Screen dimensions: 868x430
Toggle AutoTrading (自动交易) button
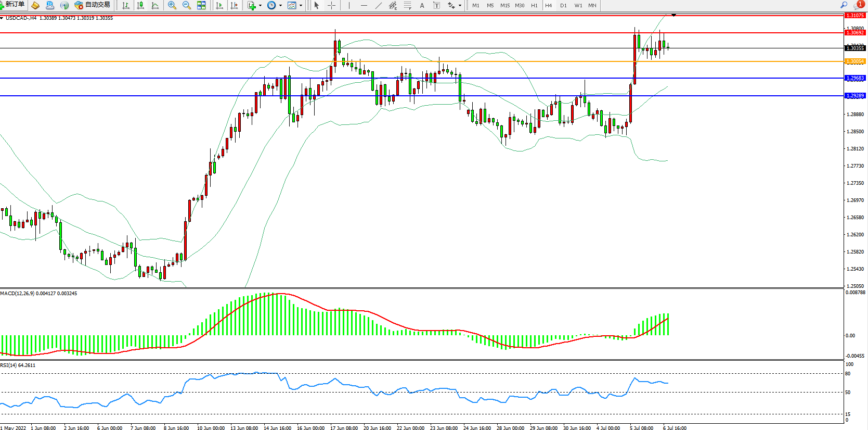tap(93, 5)
